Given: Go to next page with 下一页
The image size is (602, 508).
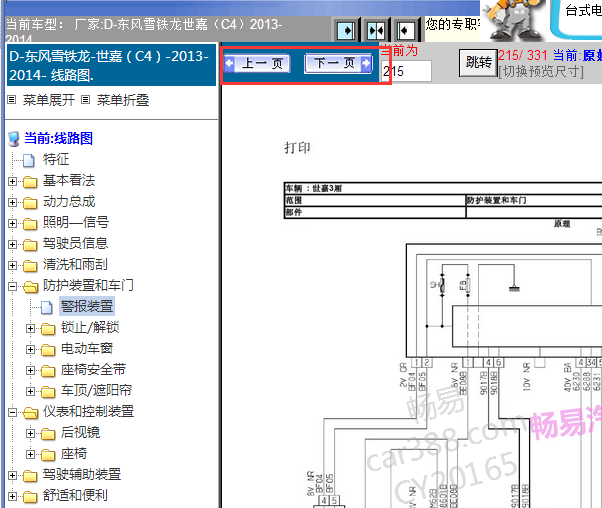Looking at the screenshot, I should coord(338,64).
